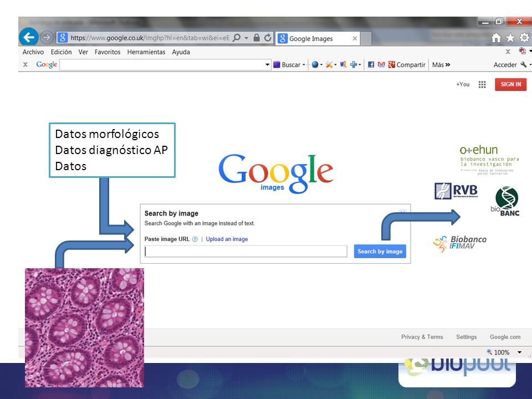Image resolution: width=532 pixels, height=399 pixels.
Task: Open the Settings link in the footer
Action: (466, 337)
